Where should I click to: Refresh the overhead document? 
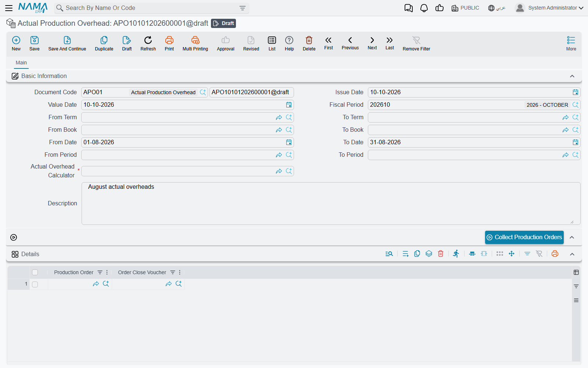(148, 40)
